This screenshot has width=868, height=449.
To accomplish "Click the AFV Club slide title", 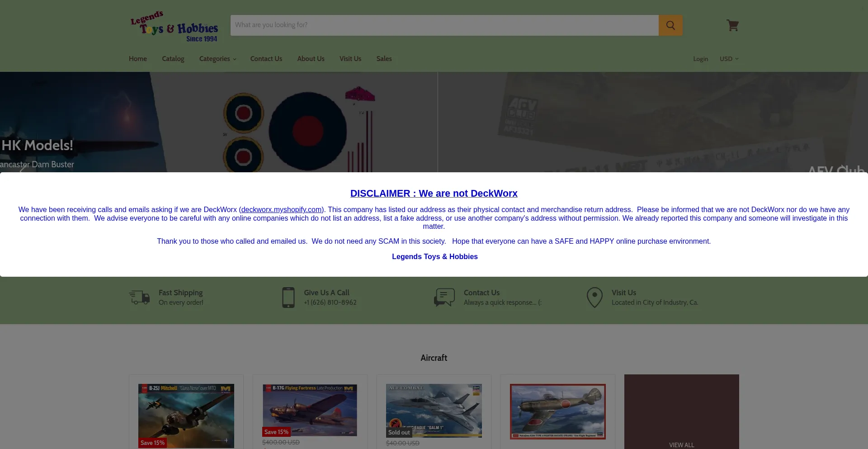I will [x=836, y=170].
